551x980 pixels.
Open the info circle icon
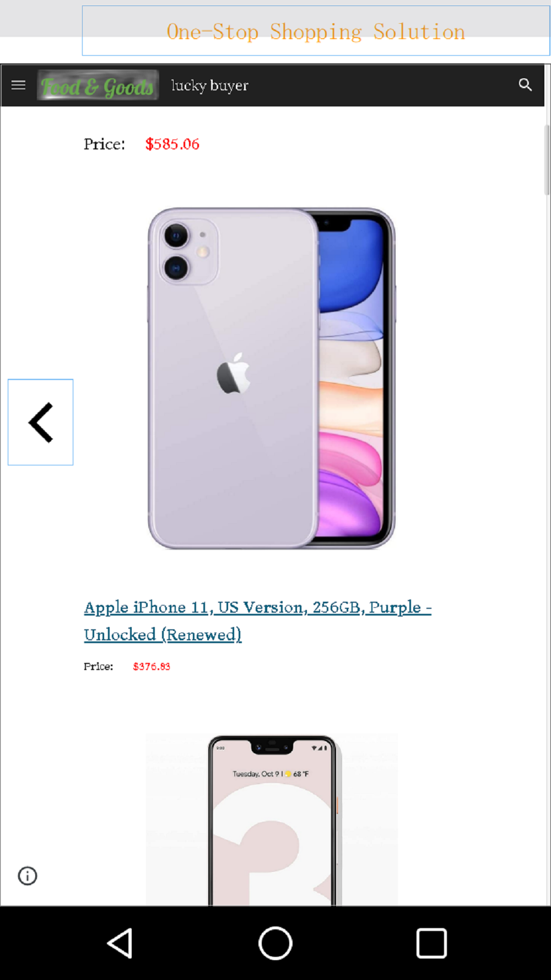(x=28, y=876)
